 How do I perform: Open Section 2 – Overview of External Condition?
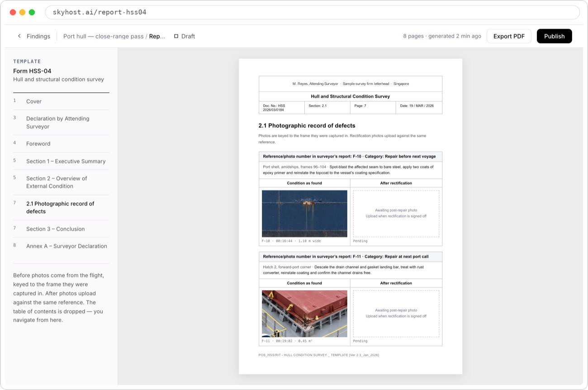61,182
